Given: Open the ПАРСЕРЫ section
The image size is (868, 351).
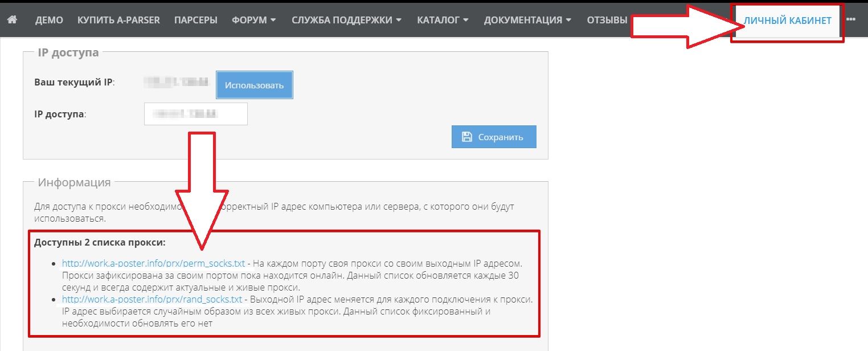Looking at the screenshot, I should [196, 20].
